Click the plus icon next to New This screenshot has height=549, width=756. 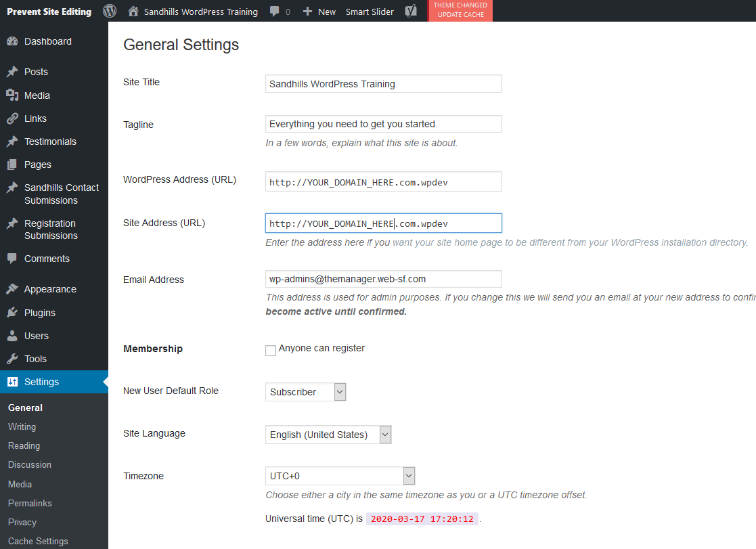click(307, 11)
